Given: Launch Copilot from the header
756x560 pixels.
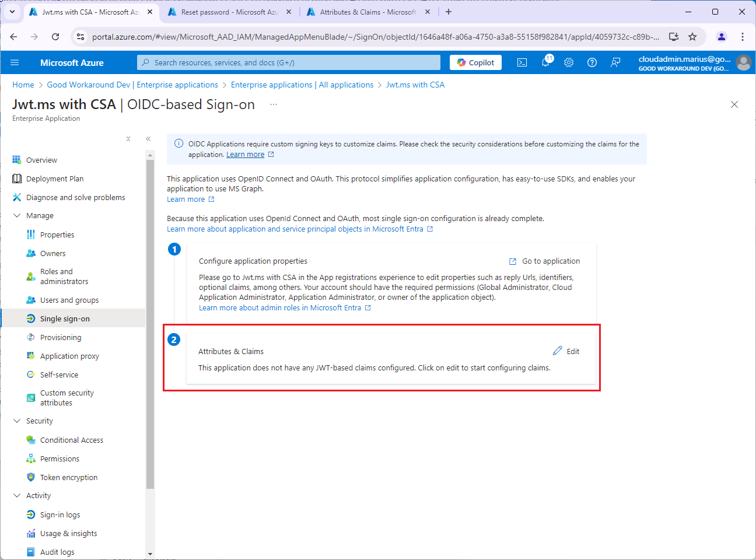Looking at the screenshot, I should pos(475,62).
